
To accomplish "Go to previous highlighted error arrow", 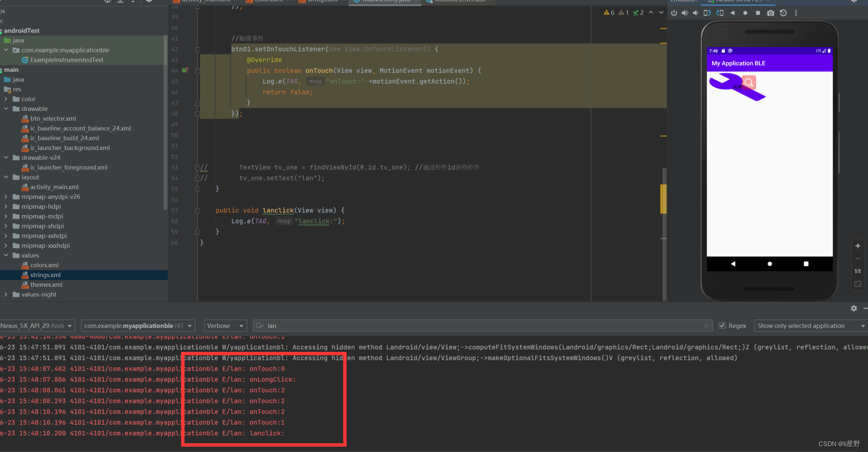I will point(651,13).
